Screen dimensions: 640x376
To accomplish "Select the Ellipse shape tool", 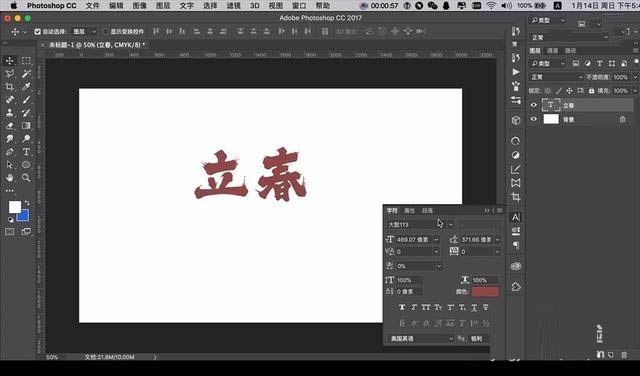I will point(26,165).
